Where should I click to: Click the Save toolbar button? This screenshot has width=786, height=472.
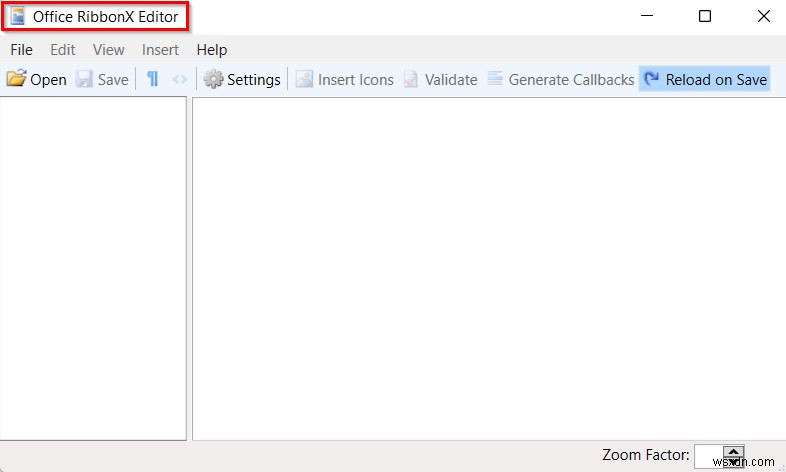[102, 79]
